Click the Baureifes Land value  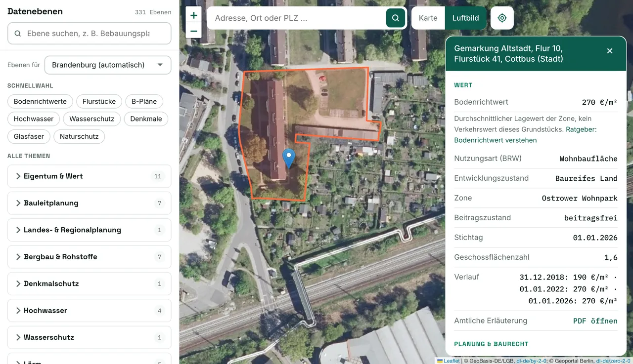(586, 179)
